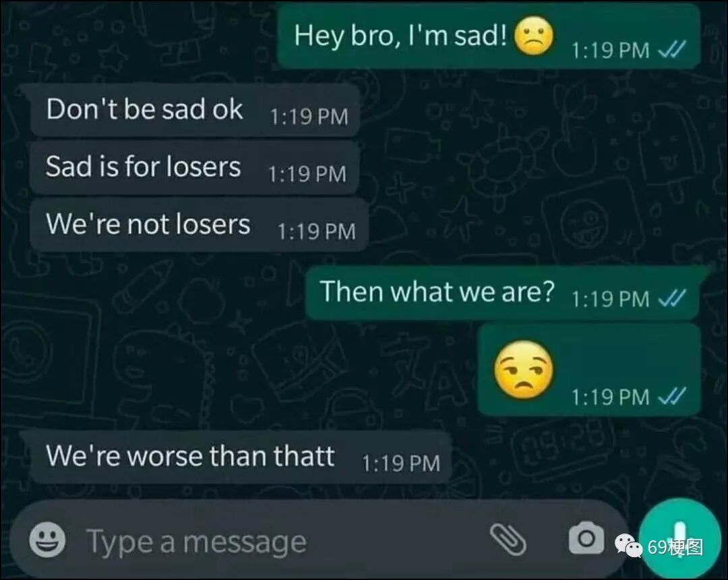The height and width of the screenshot is (580, 728).
Task: Click the unamused face emoji message
Action: [x=524, y=370]
